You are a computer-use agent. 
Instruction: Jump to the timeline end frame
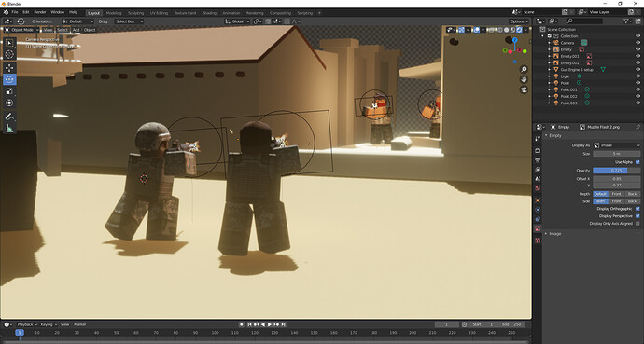click(x=284, y=324)
